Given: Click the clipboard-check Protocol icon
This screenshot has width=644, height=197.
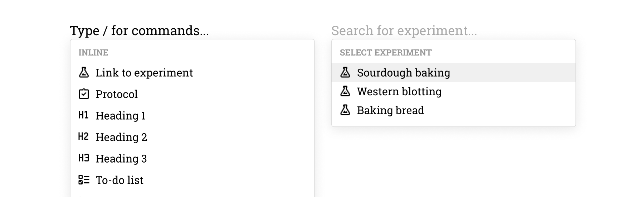Looking at the screenshot, I should coord(84,94).
